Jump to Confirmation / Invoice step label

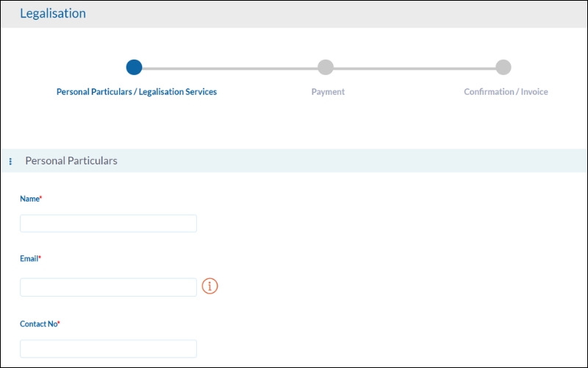pyautogui.click(x=506, y=92)
